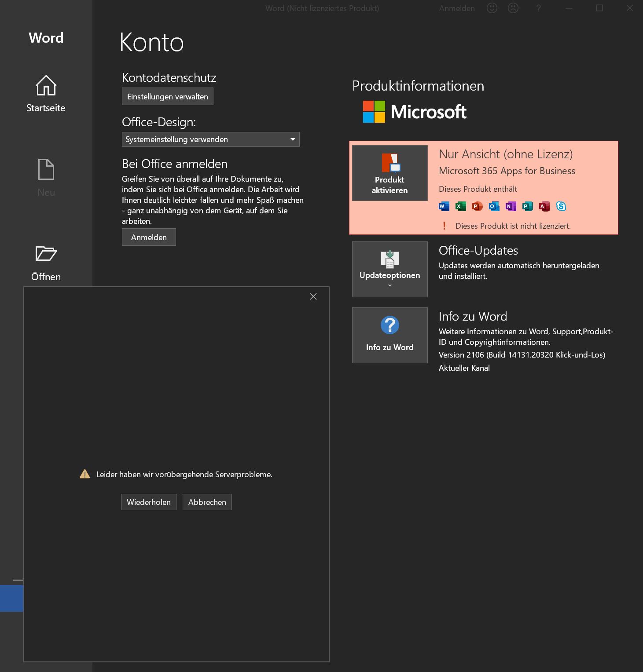Click 'Nur Ansicht (ohne Lizenz)' heading
Image resolution: width=643 pixels, height=672 pixels.
pyautogui.click(x=506, y=154)
